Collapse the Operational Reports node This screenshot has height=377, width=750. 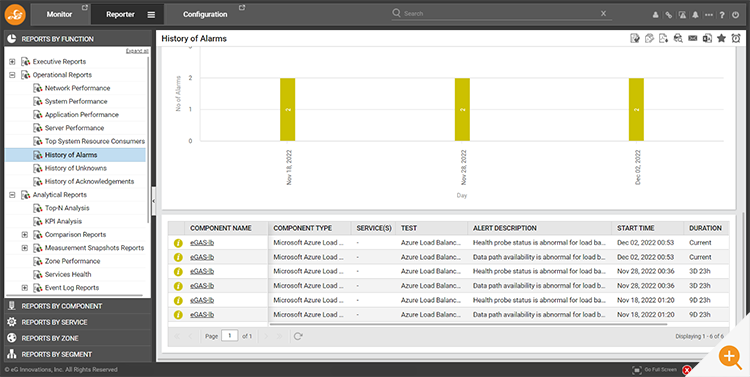tap(12, 75)
